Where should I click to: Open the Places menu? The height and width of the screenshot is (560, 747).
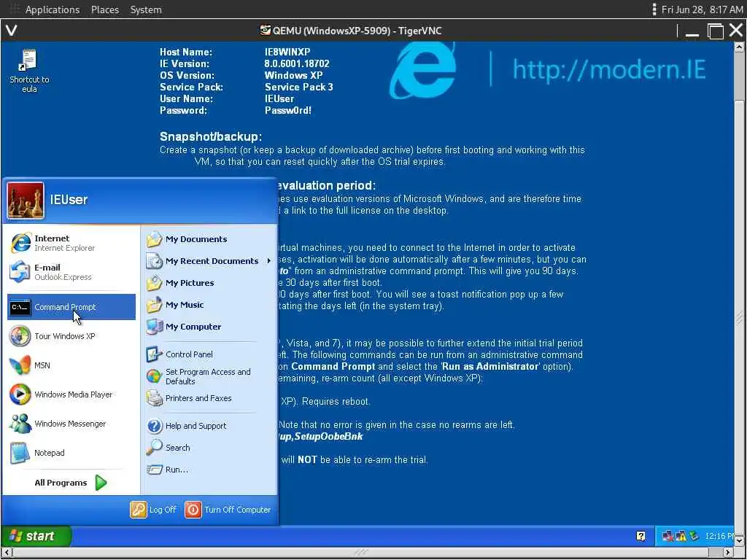[105, 9]
